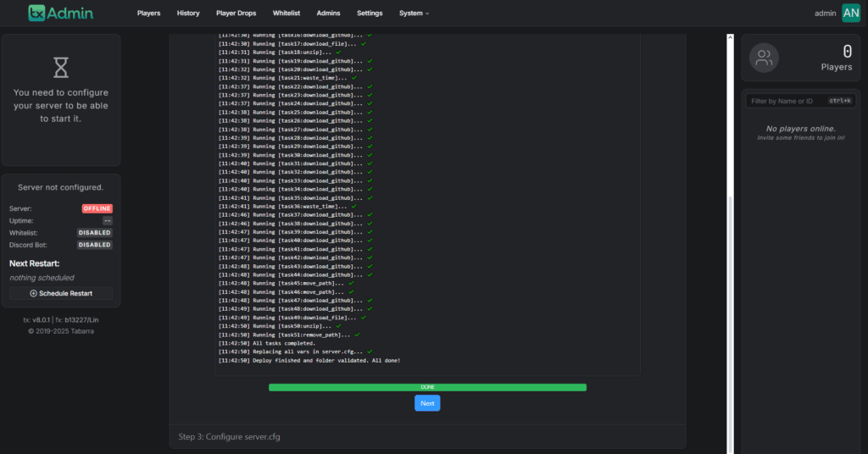Click the ctrl+k shortcut badge
This screenshot has width=868, height=454.
[839, 101]
